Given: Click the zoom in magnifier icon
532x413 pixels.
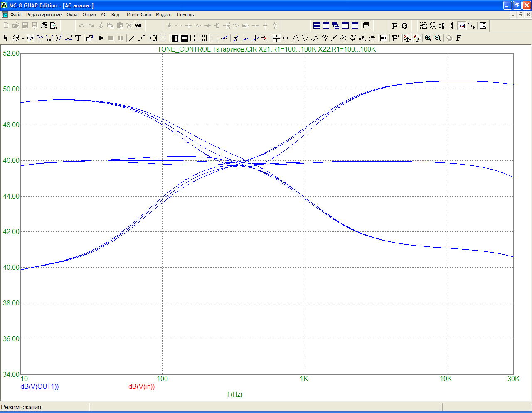Looking at the screenshot, I should (x=428, y=38).
